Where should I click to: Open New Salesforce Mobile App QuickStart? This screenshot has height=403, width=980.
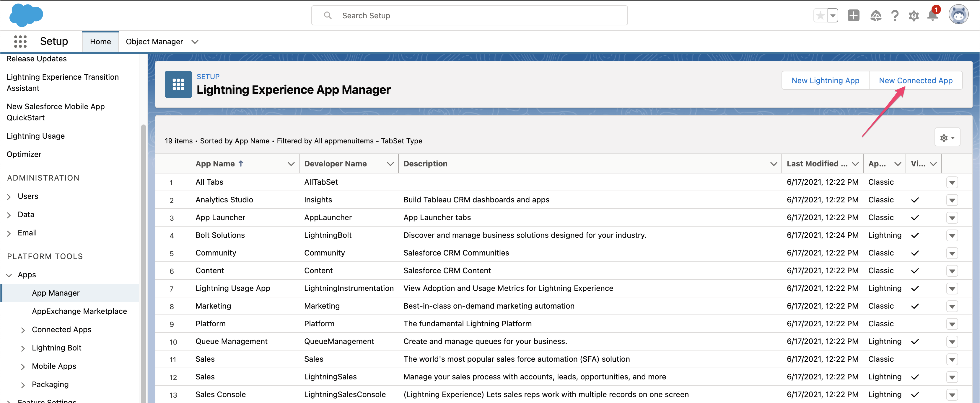[x=56, y=112]
